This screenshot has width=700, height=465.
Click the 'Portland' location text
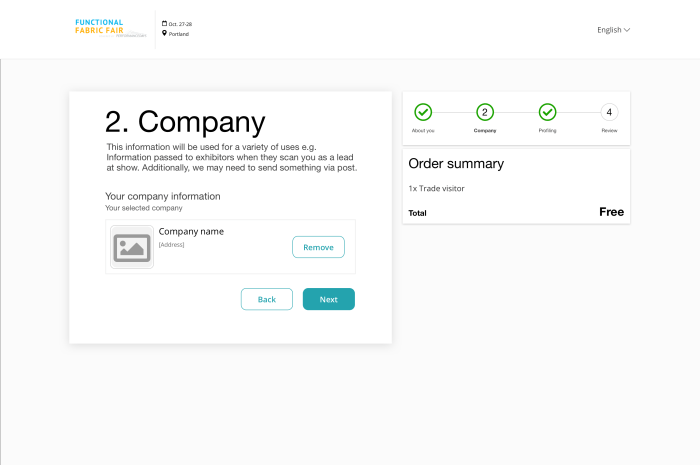tap(179, 34)
